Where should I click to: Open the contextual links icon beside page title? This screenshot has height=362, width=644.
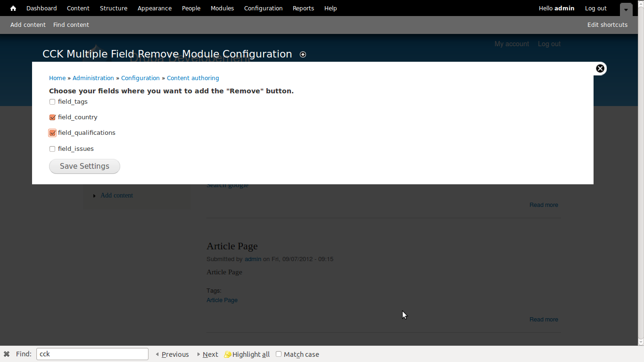pyautogui.click(x=303, y=54)
